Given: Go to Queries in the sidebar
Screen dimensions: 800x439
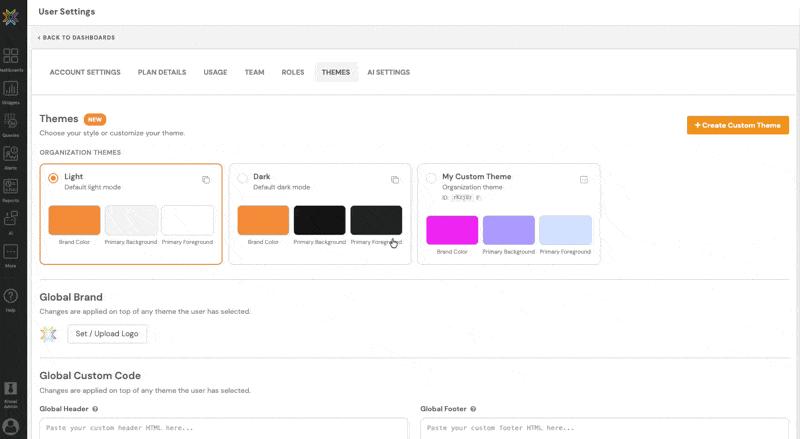Looking at the screenshot, I should 11,124.
